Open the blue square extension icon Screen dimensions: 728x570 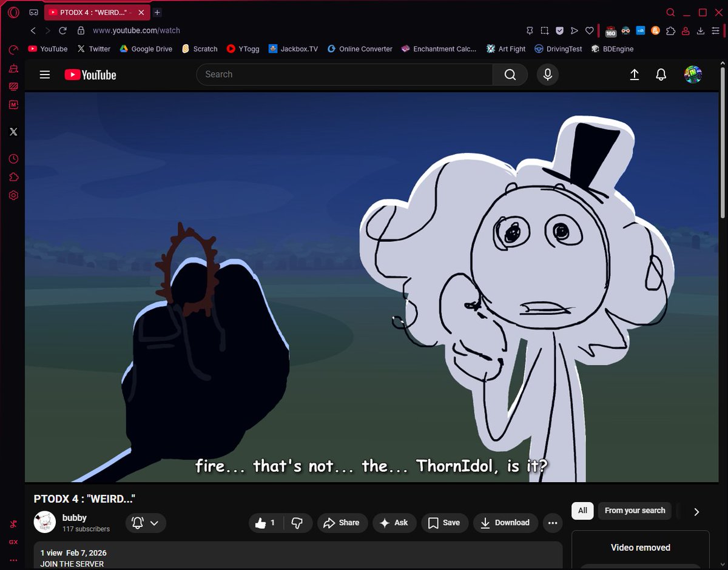[x=640, y=30]
